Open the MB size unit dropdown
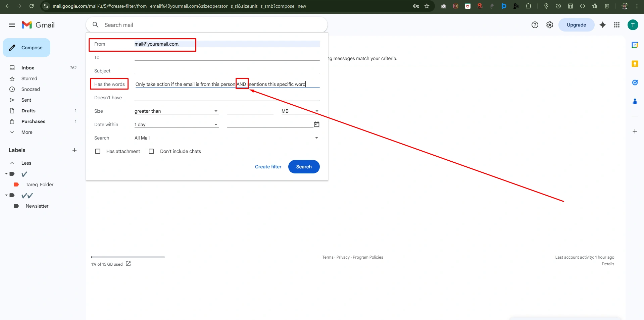This screenshot has height=320, width=644. click(x=300, y=111)
